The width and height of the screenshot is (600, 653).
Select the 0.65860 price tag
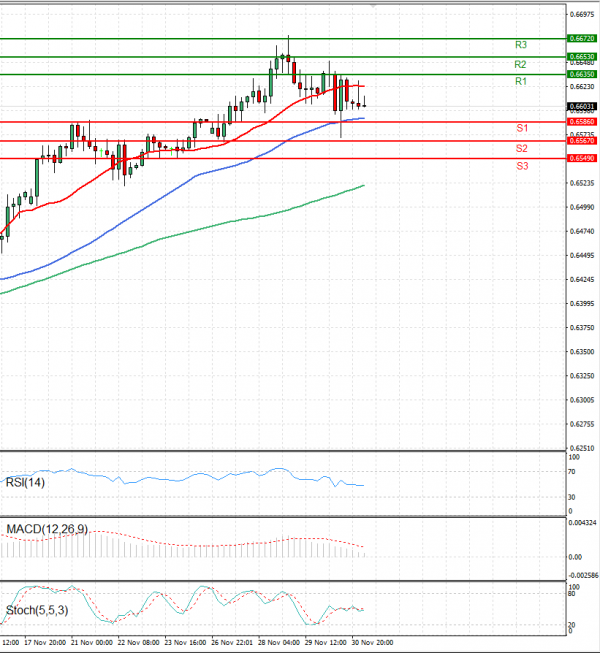(582, 122)
